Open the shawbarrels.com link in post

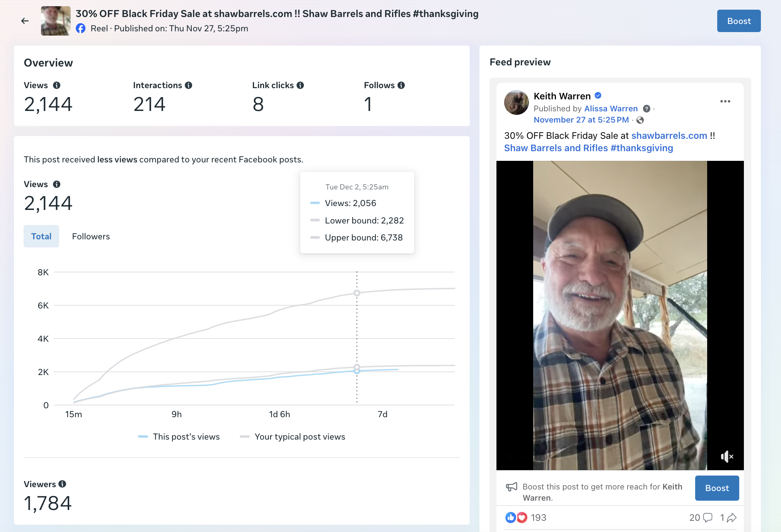point(669,136)
